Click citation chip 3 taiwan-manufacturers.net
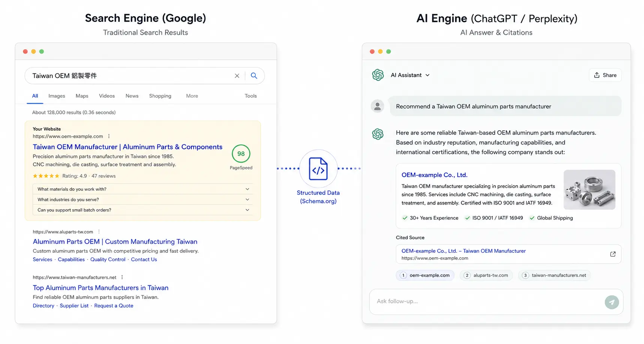This screenshot has height=344, width=644. 554,275
